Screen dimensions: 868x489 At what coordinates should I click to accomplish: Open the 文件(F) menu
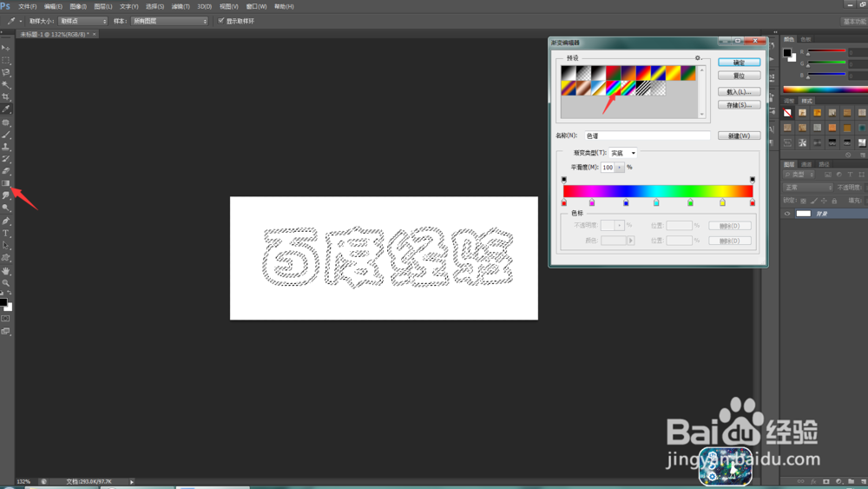(28, 7)
